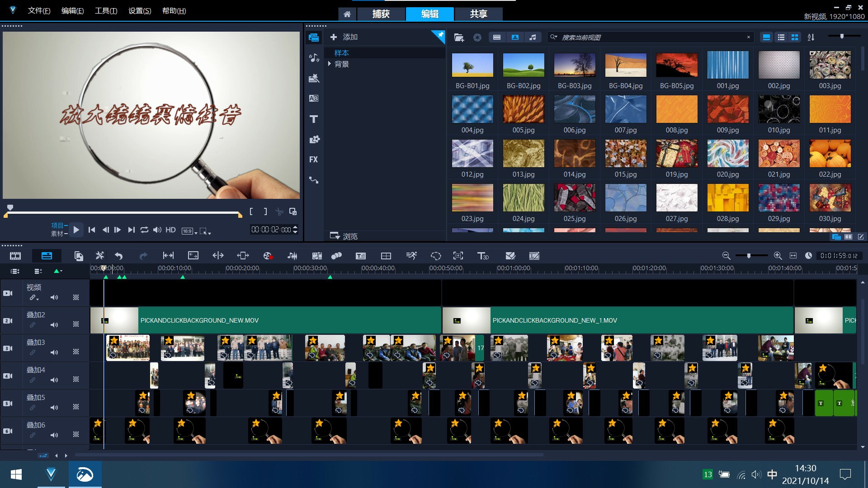868x488 pixels.
Task: Switch to Storyboard view in timeline toolbar
Action: [x=15, y=256]
